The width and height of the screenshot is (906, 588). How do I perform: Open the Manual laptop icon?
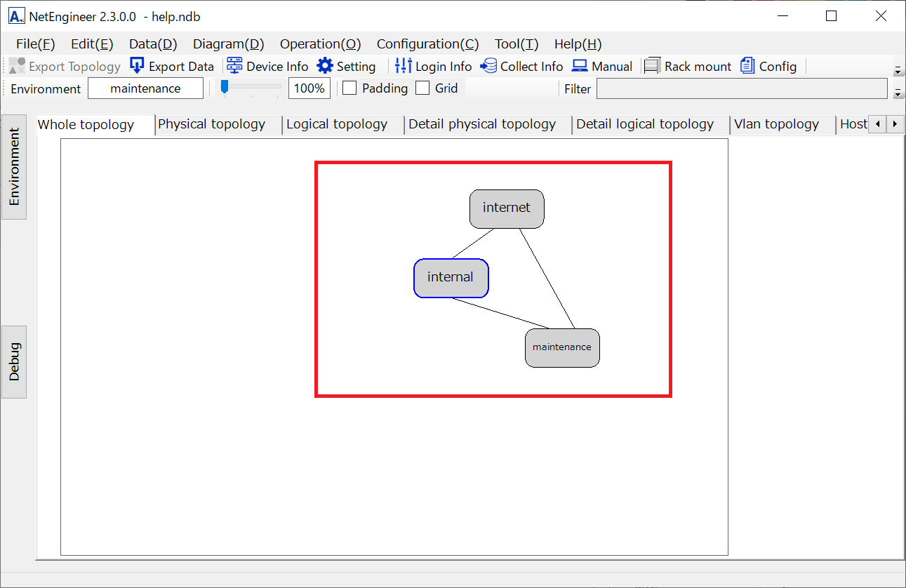point(580,66)
